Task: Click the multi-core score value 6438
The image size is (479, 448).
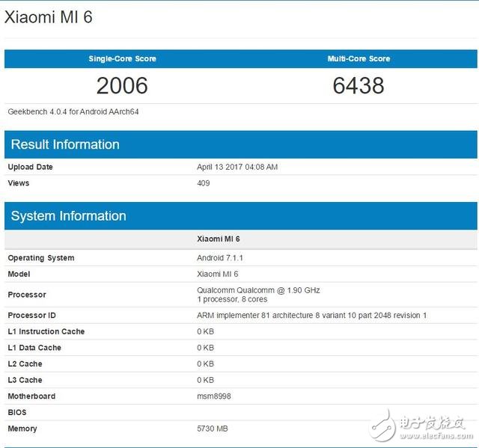Action: tap(359, 86)
